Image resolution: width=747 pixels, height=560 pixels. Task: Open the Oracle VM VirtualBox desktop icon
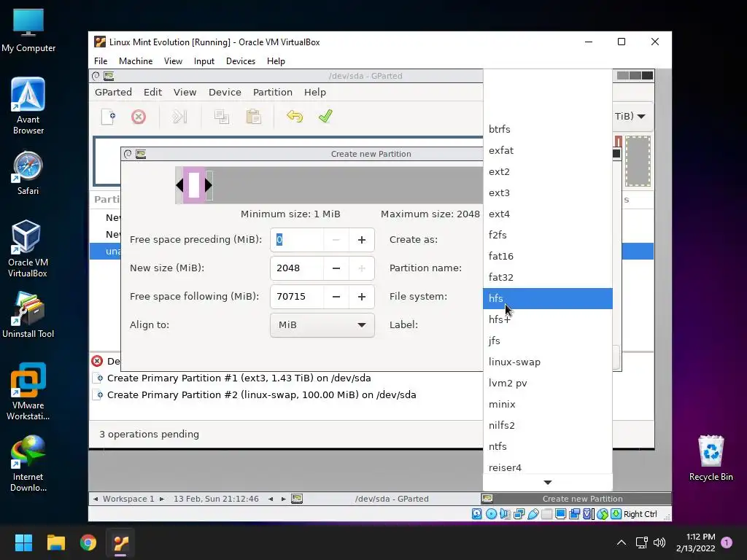click(x=28, y=249)
